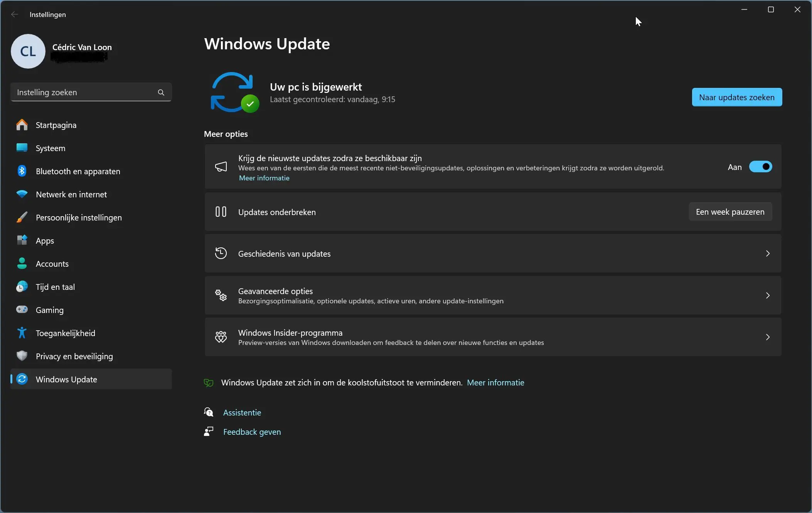Open Privacy en beveiliging via lock icon
Viewport: 812px width, 513px height.
(22, 356)
